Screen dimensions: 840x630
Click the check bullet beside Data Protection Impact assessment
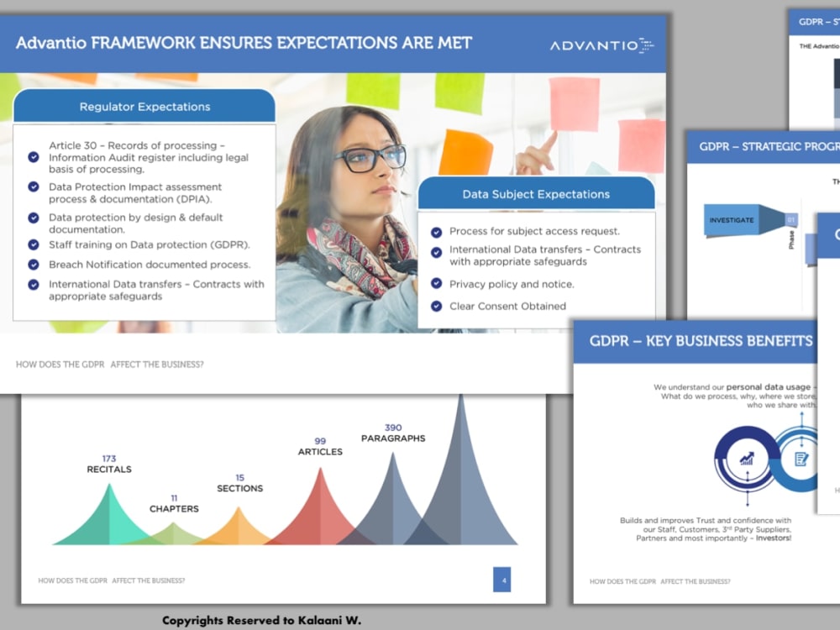[34, 186]
